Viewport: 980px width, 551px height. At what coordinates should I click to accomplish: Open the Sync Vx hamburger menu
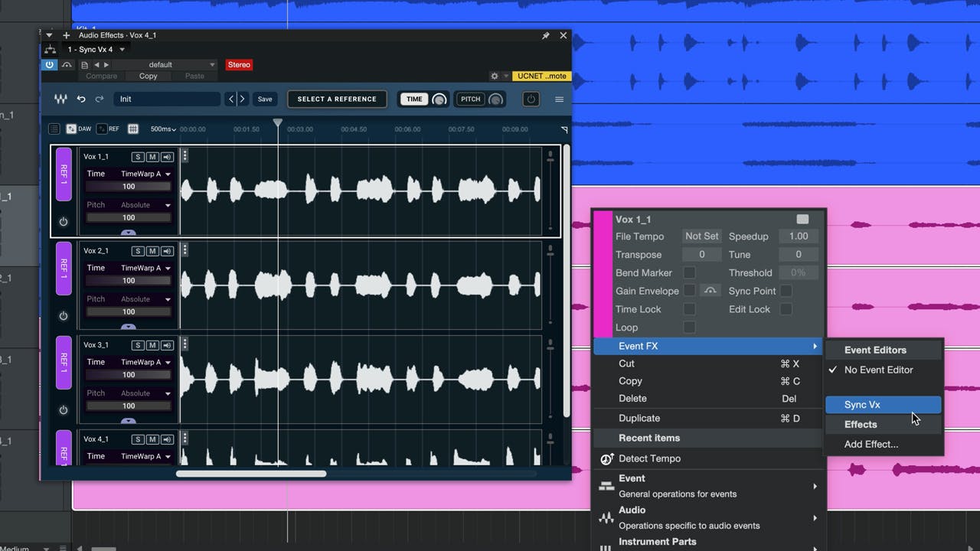click(559, 99)
